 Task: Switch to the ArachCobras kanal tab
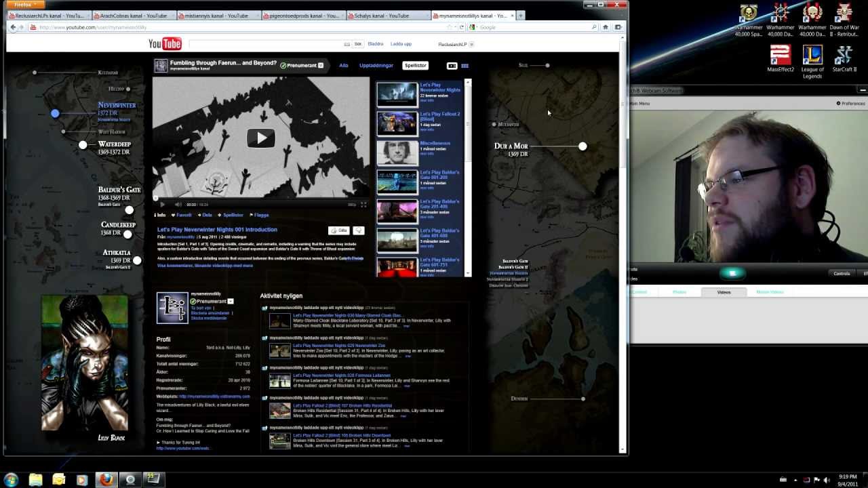[133, 16]
